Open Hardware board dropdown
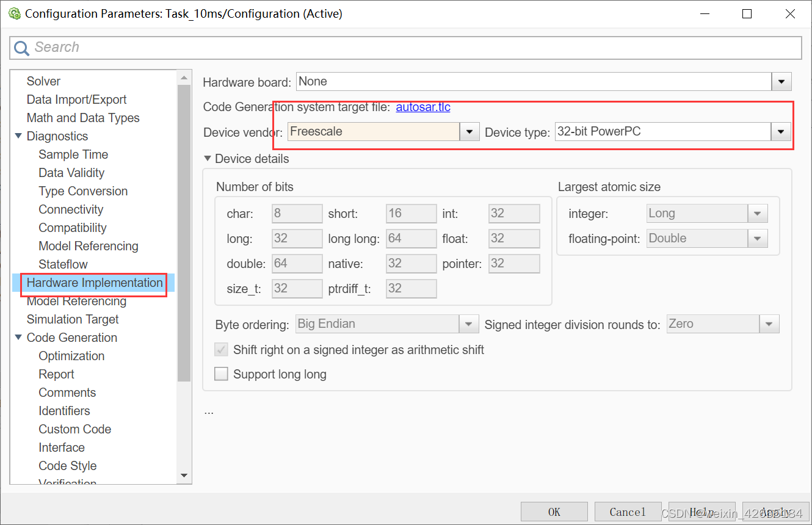The height and width of the screenshot is (525, 812). [x=781, y=82]
